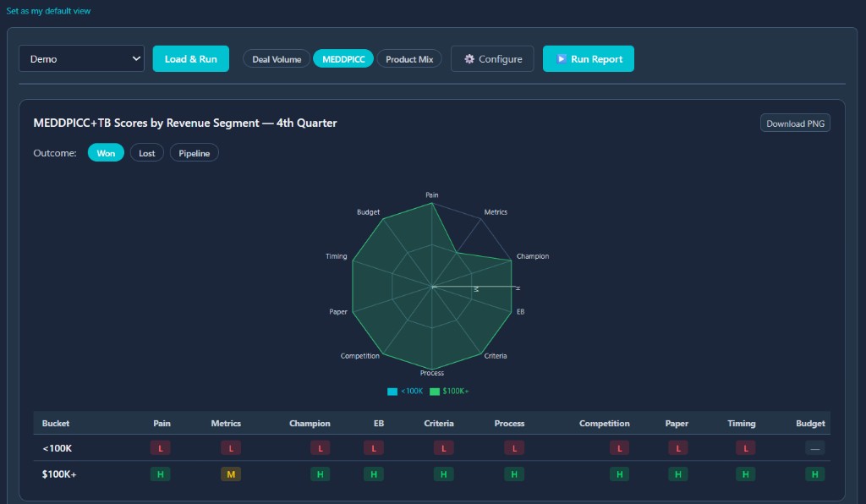The image size is (866, 504).
Task: Switch to the Product Mix tab
Action: tap(409, 59)
